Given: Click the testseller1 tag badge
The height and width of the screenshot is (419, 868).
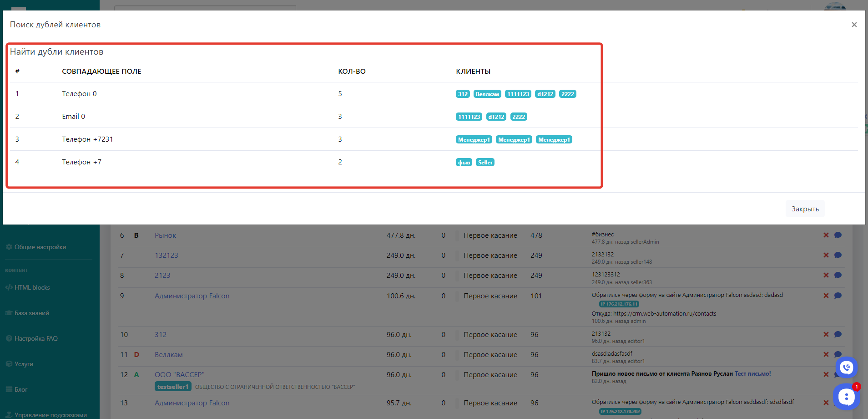Looking at the screenshot, I should click(172, 387).
